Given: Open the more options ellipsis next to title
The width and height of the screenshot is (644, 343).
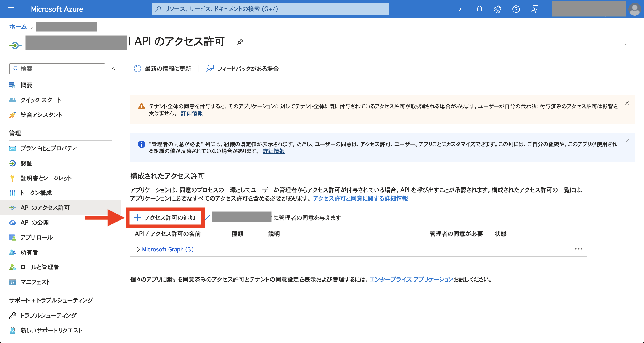Looking at the screenshot, I should click(254, 42).
